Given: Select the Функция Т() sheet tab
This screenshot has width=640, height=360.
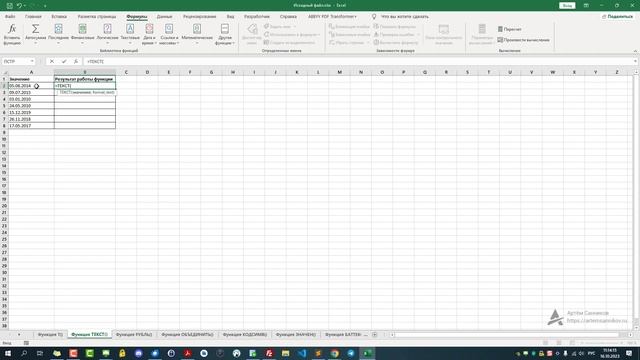Looking at the screenshot, I should pos(50,335).
